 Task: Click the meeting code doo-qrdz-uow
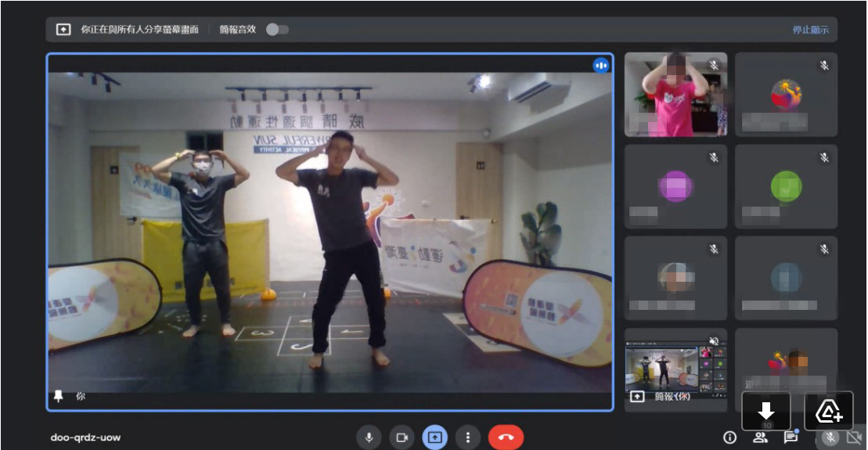tap(85, 437)
